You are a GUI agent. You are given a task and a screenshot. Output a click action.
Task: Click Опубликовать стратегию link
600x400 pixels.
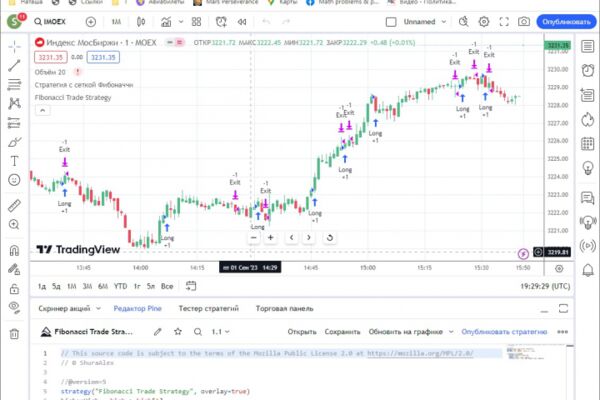click(x=504, y=332)
